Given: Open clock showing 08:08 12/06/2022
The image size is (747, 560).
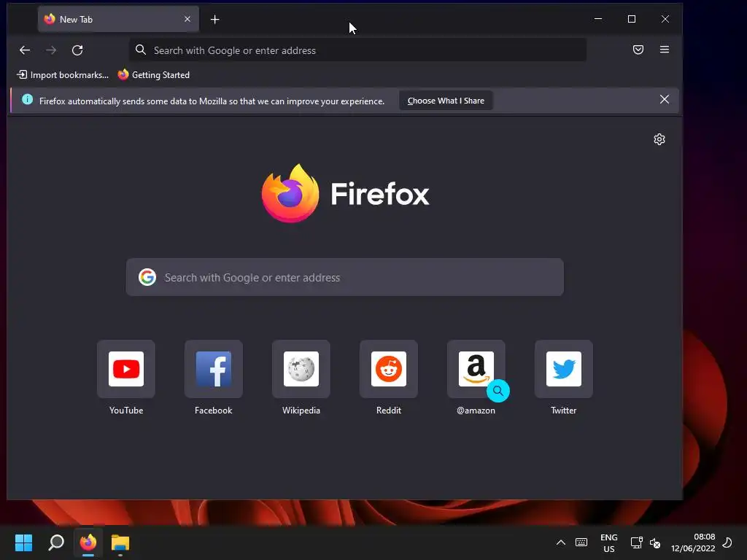Looking at the screenshot, I should coord(693,542).
